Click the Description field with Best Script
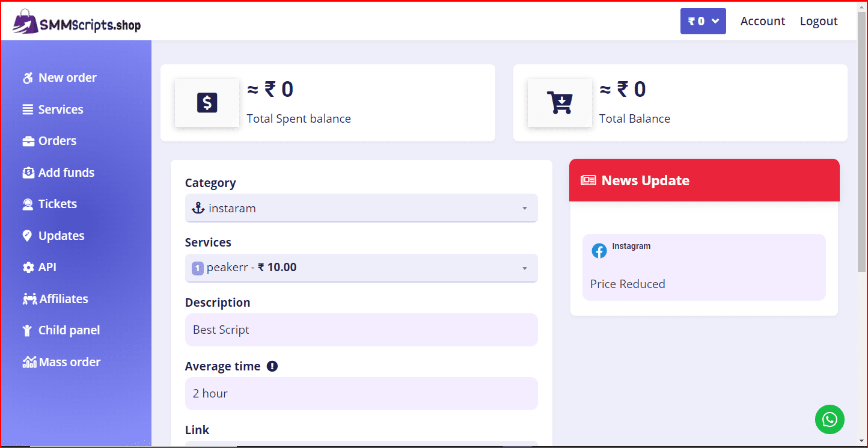868x448 pixels. (x=361, y=330)
